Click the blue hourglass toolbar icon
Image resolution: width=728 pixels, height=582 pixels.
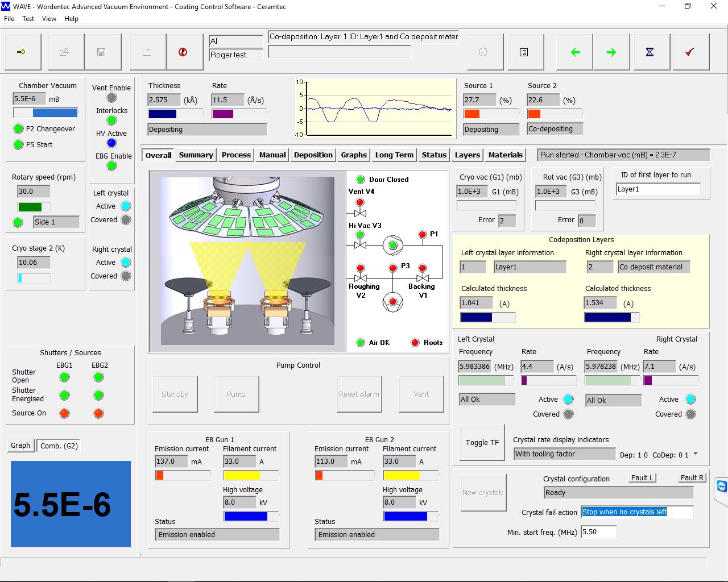coord(650,52)
